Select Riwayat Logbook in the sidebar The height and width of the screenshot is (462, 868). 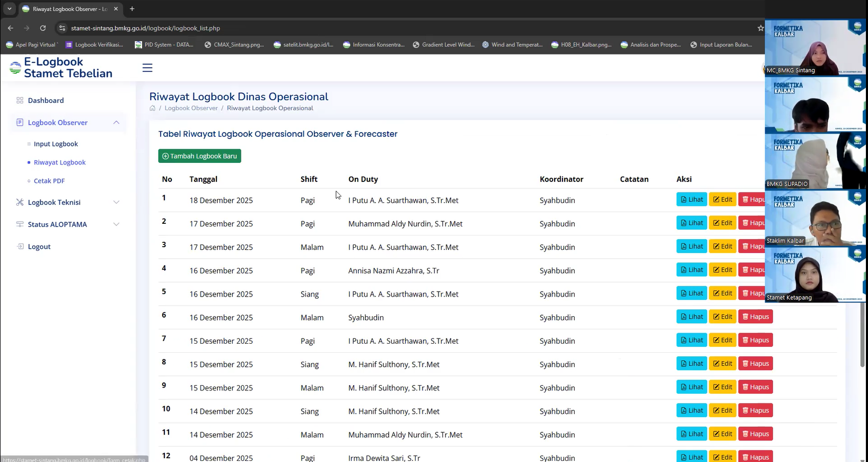[x=59, y=162]
